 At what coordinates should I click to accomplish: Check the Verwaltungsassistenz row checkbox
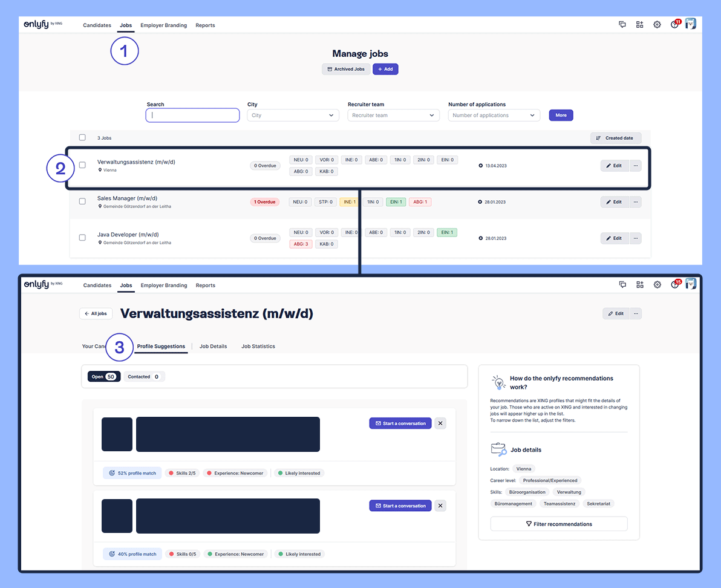tap(82, 165)
